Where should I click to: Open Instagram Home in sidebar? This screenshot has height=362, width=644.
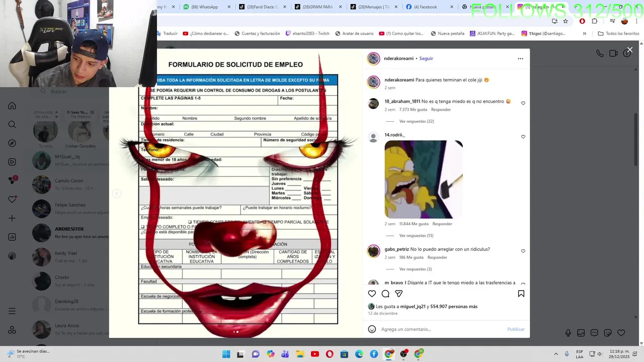tap(12, 106)
